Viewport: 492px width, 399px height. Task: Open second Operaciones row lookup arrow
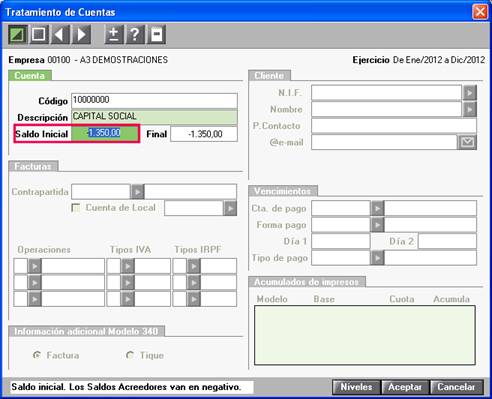(x=35, y=282)
